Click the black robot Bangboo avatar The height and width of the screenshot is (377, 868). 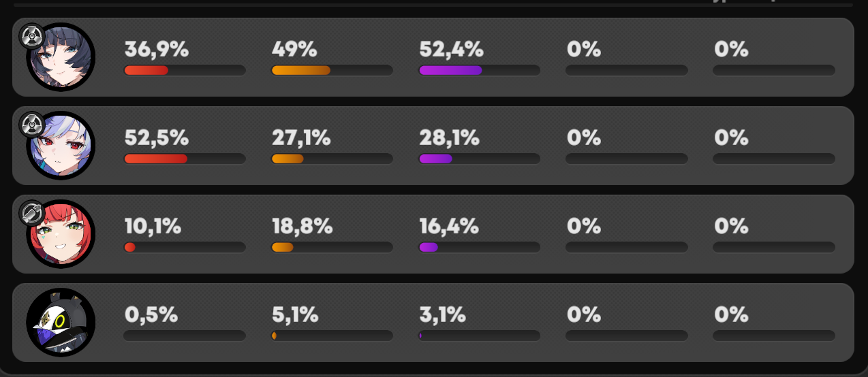point(61,323)
